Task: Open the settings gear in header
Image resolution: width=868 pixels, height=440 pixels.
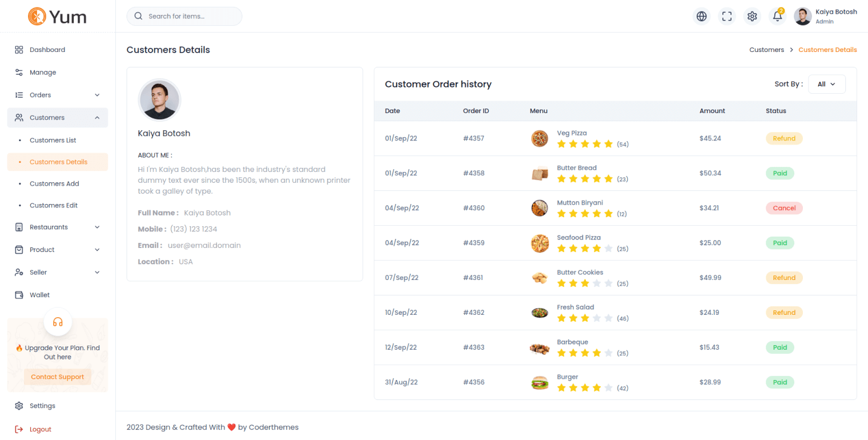Action: (x=752, y=17)
